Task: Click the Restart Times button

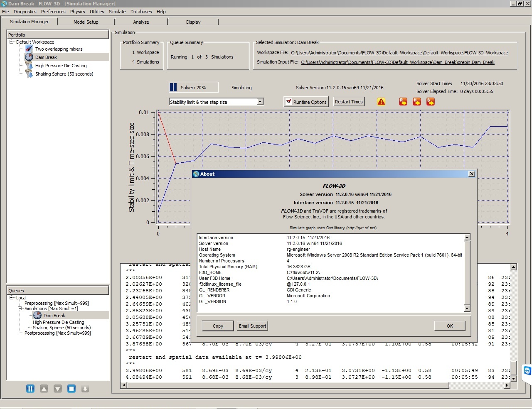Action: [349, 102]
